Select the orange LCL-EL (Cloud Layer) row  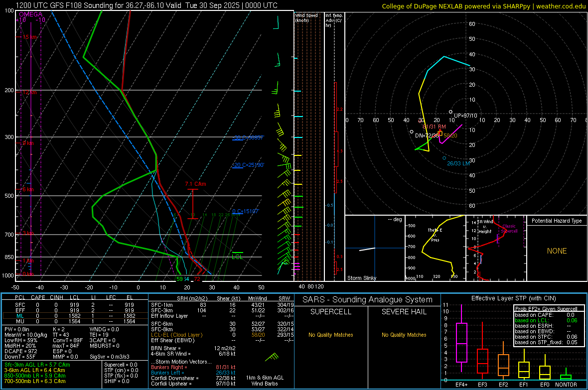pos(222,335)
